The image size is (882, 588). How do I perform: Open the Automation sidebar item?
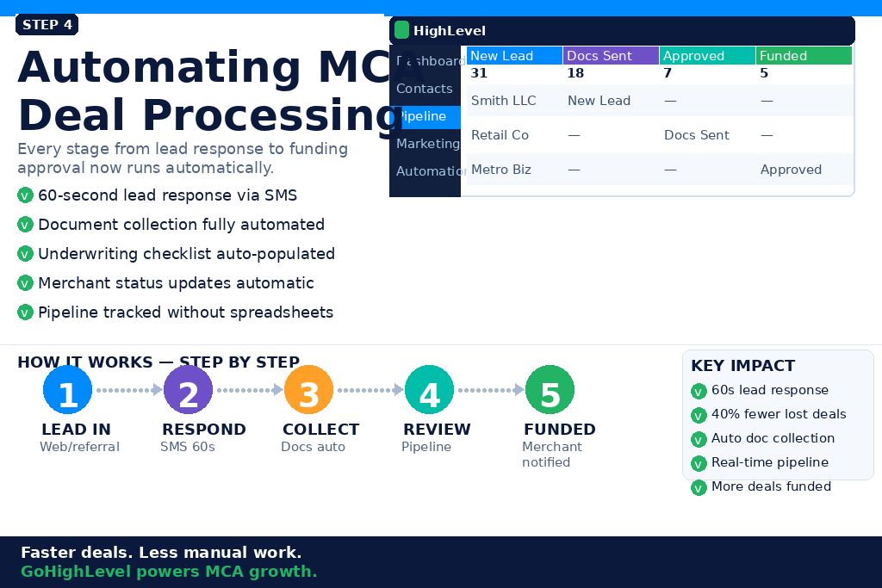[431, 171]
